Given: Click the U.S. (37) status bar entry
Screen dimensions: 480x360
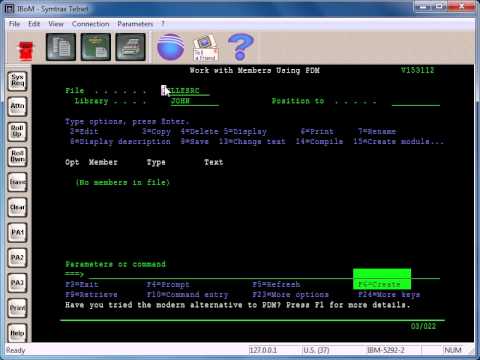Looking at the screenshot, I should (316, 350).
